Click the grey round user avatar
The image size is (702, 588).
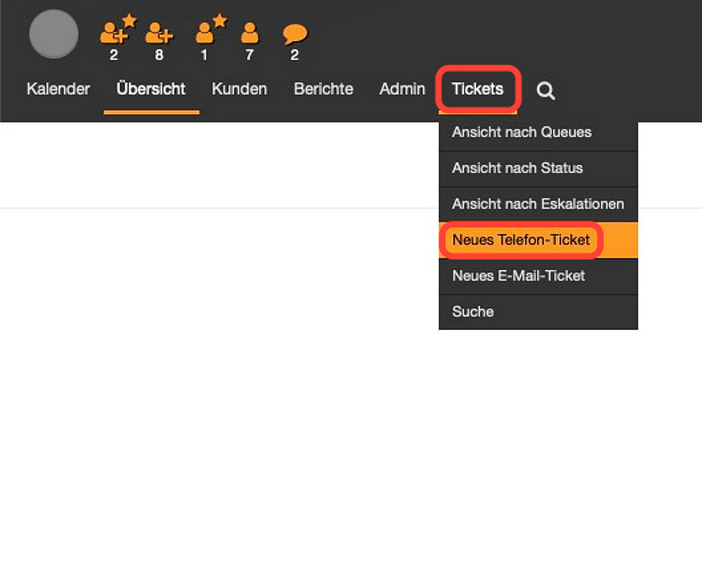[x=54, y=34]
